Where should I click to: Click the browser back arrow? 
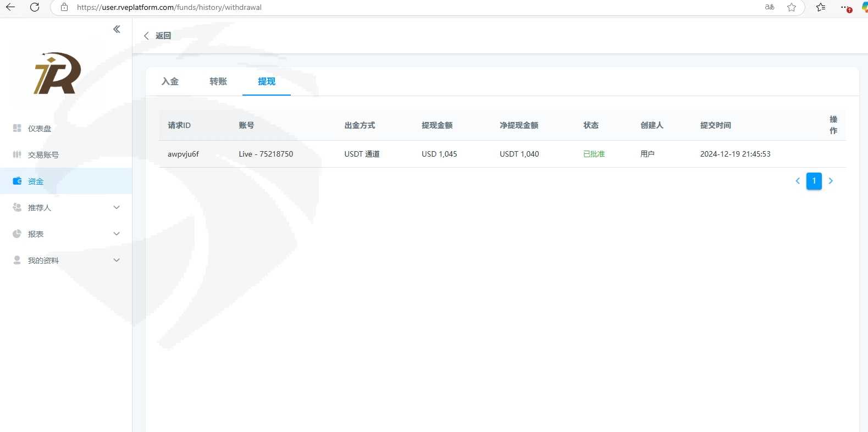click(x=10, y=7)
